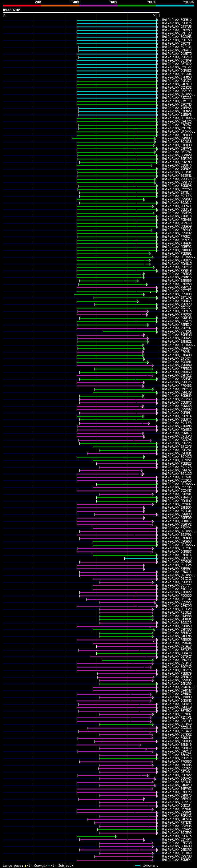Select the UniRef100_Q0R4F7 label
This screenshot has height=868, width=197.
point(176,50)
